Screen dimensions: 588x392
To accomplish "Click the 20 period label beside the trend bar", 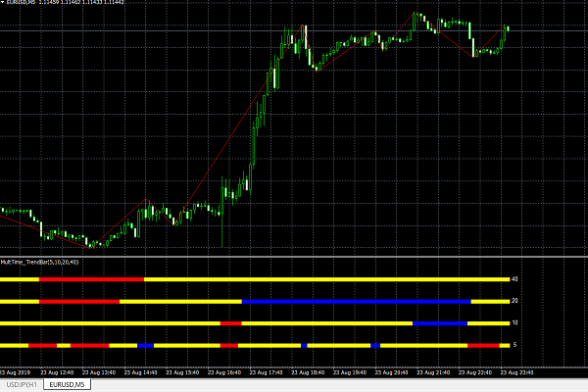I will point(514,301).
